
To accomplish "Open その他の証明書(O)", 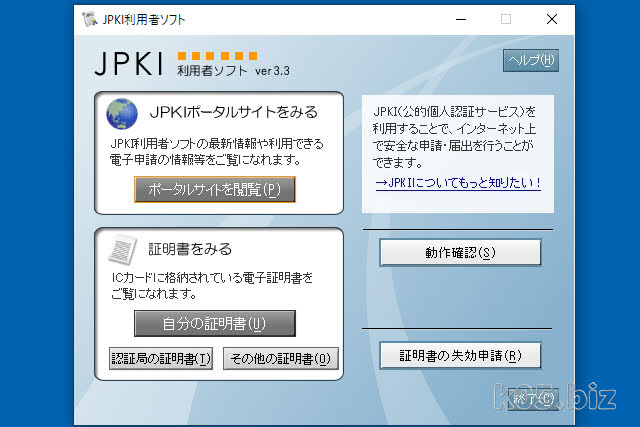I will (281, 358).
